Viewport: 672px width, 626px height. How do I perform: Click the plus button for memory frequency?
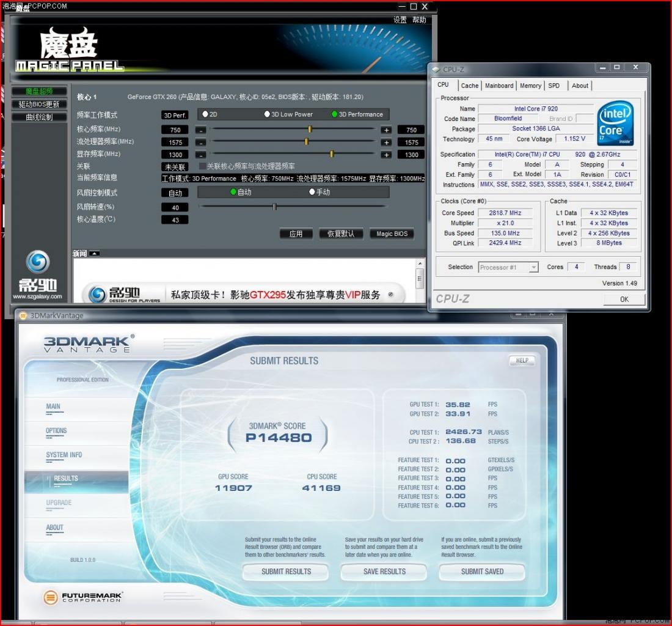coord(386,155)
